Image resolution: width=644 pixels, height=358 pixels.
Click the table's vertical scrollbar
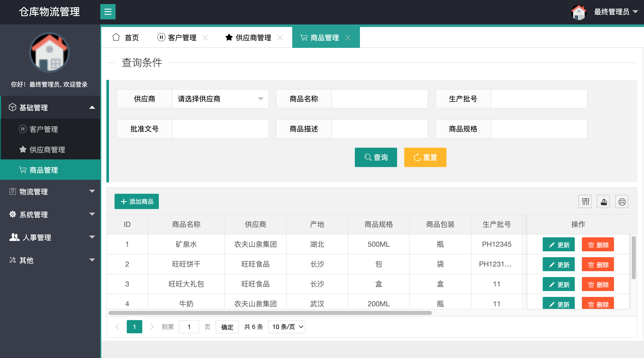(x=634, y=257)
